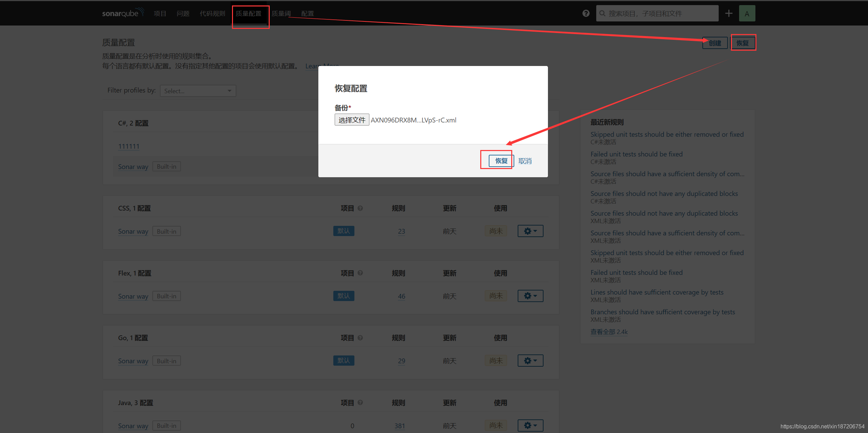Image resolution: width=868 pixels, height=433 pixels.
Task: Open Sonar way profile under Java
Action: (x=133, y=426)
